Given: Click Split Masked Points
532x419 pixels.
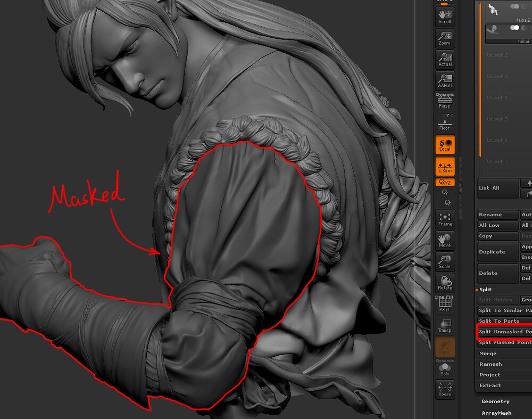Looking at the screenshot, I should click(504, 342).
